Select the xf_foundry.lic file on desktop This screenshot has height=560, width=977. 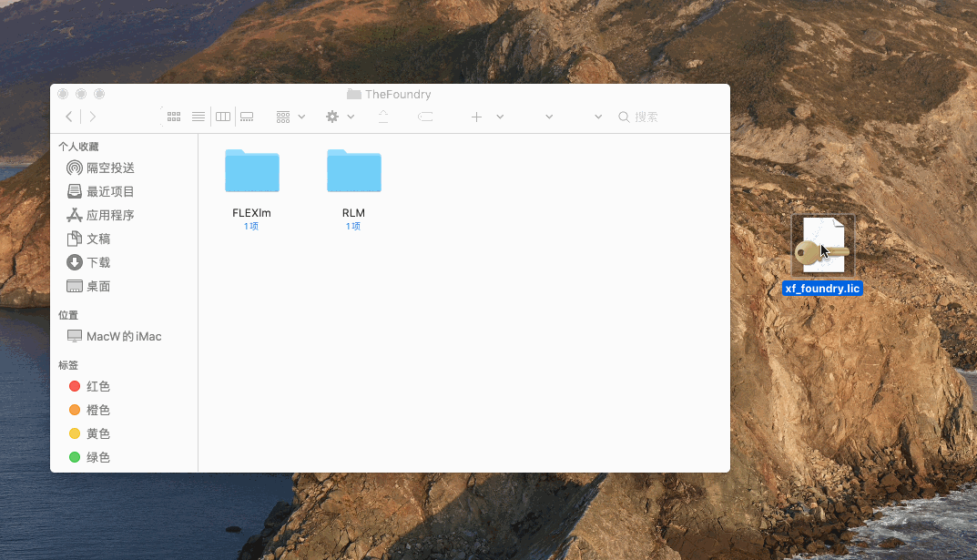click(822, 246)
